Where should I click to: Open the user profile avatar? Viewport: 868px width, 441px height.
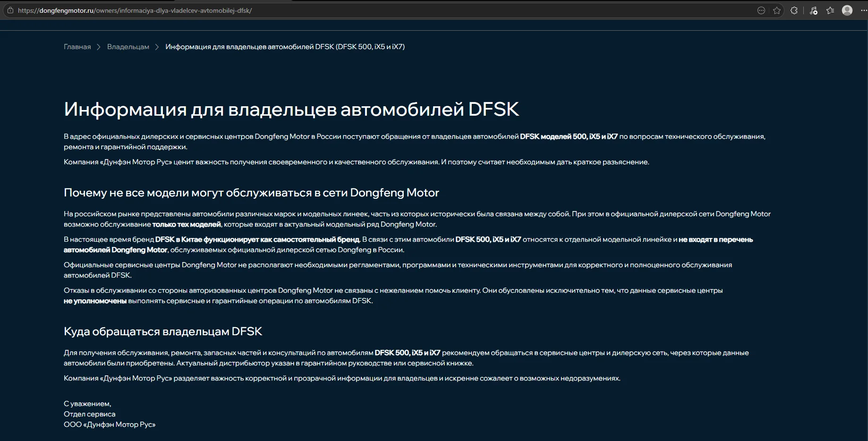pyautogui.click(x=847, y=10)
